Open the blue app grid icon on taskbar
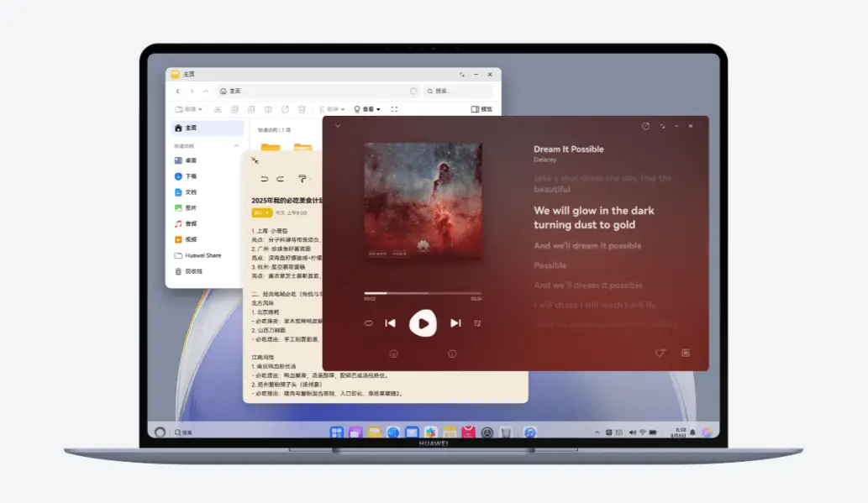Screen dimensions: 868x503 pyautogui.click(x=337, y=432)
